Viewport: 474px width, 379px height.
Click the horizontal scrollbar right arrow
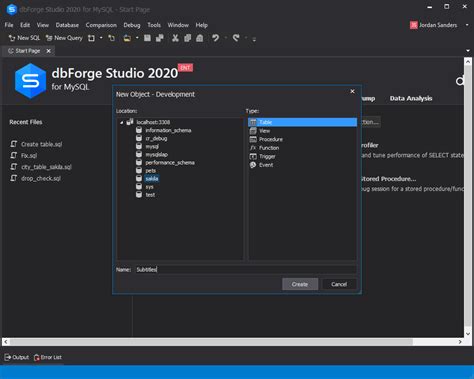[460, 342]
